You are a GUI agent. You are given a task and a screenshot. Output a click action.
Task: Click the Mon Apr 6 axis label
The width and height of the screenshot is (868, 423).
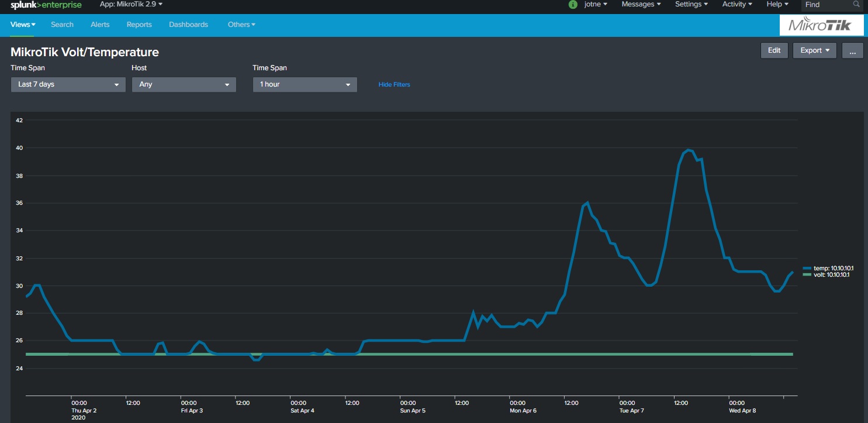point(523,411)
